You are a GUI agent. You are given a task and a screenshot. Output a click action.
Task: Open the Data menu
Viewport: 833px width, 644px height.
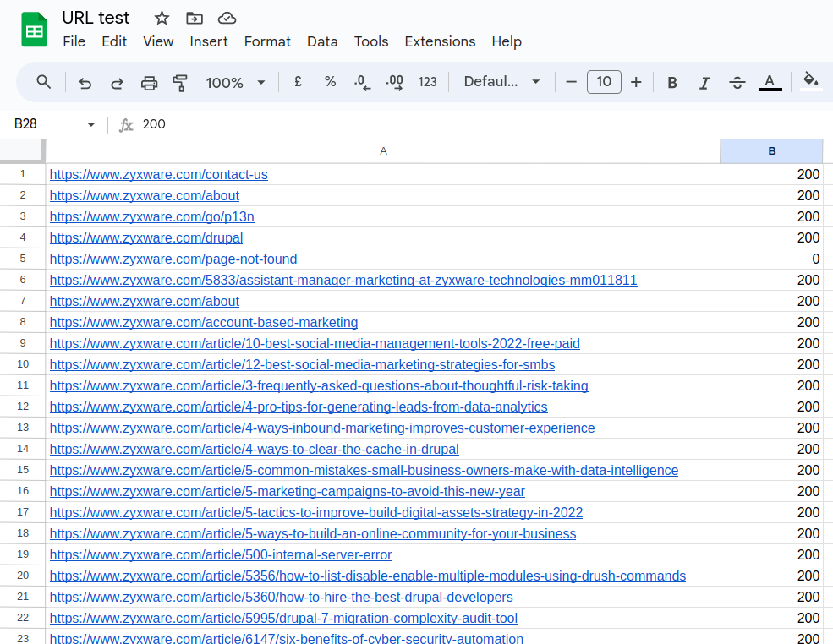[322, 41]
